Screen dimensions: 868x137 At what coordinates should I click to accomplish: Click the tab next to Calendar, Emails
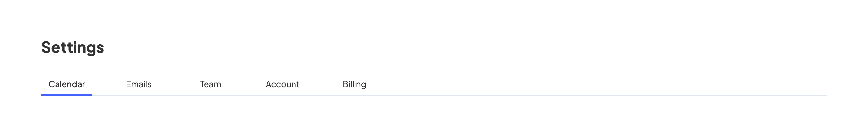(x=138, y=84)
